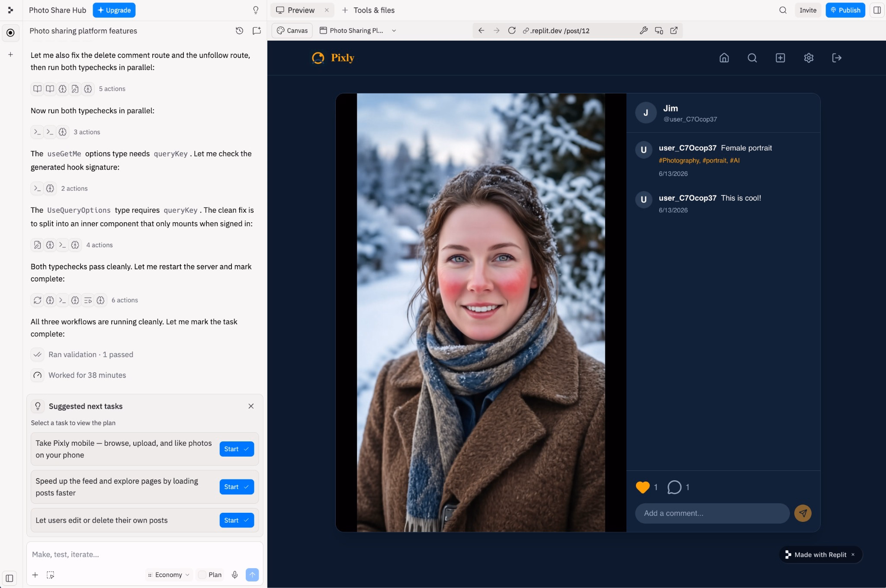
Task: Open the Pixly settings gear
Action: (809, 58)
